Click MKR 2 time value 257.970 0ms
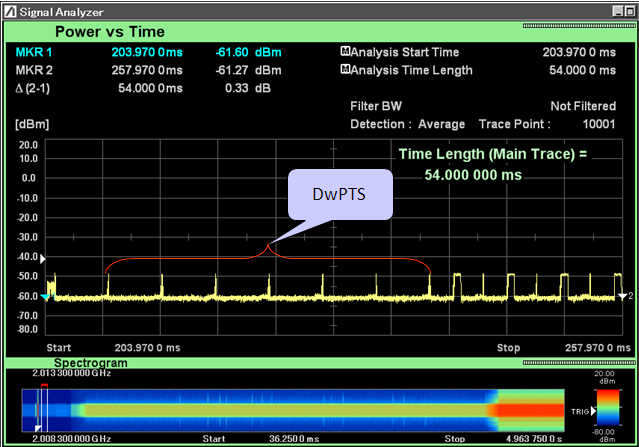The height and width of the screenshot is (447, 639). click(147, 70)
